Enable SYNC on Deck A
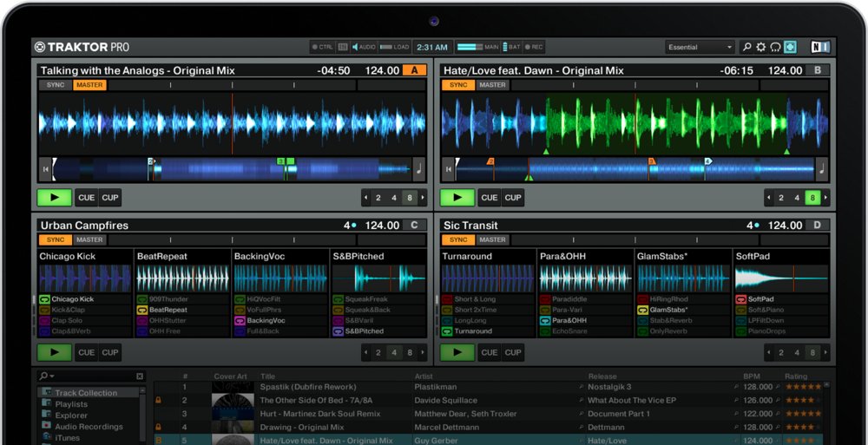The width and height of the screenshot is (868, 445). point(55,85)
